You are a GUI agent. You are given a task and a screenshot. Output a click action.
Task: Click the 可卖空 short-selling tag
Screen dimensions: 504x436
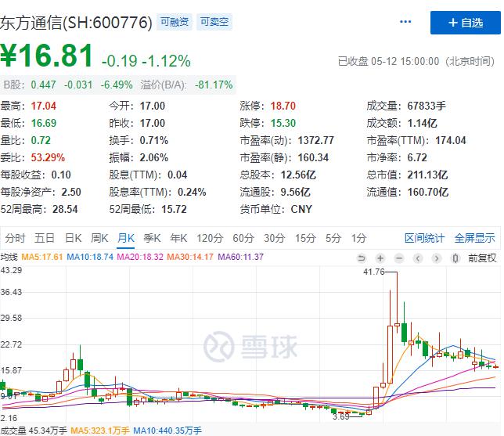[x=214, y=22]
